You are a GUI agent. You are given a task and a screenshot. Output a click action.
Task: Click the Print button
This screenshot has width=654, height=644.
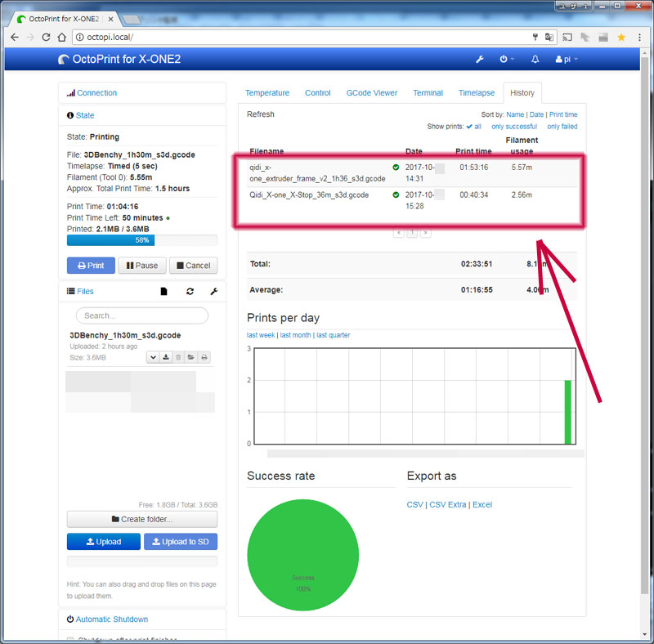(91, 266)
